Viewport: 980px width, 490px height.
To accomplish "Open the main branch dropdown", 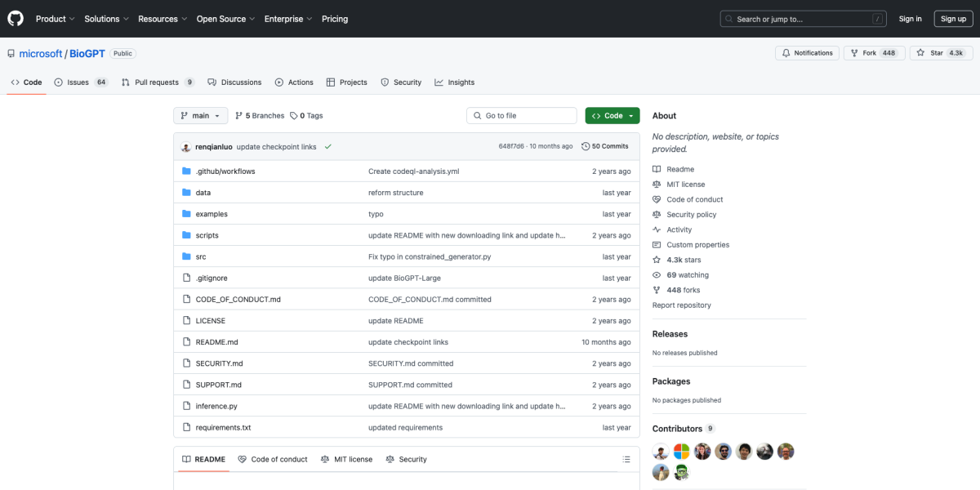I will coord(200,116).
